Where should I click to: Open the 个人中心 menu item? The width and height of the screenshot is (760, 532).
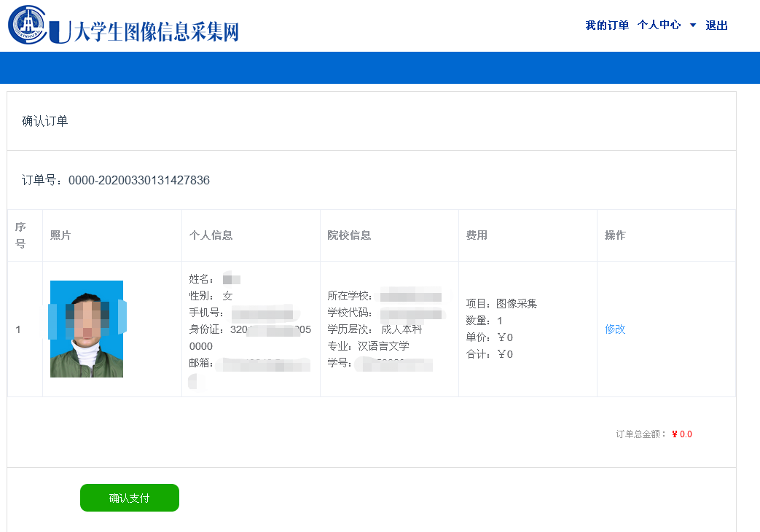(659, 26)
